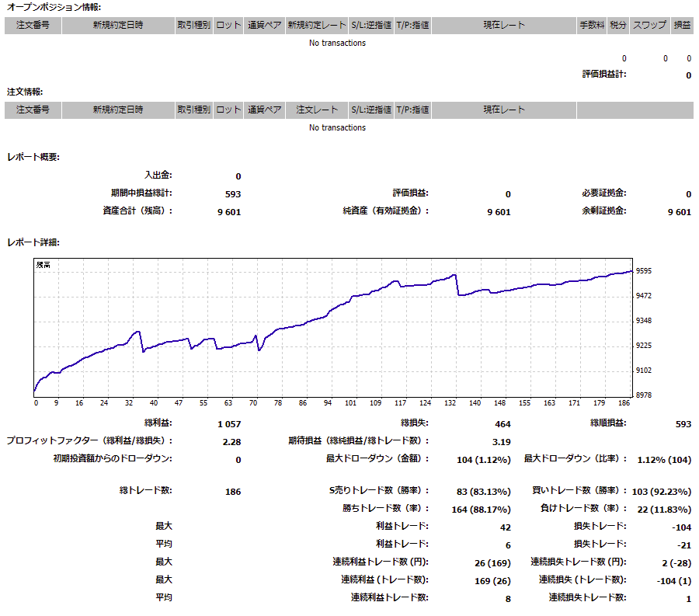This screenshot has height=616, width=699.
Task: Click the 手数料 column header
Action: (591, 25)
